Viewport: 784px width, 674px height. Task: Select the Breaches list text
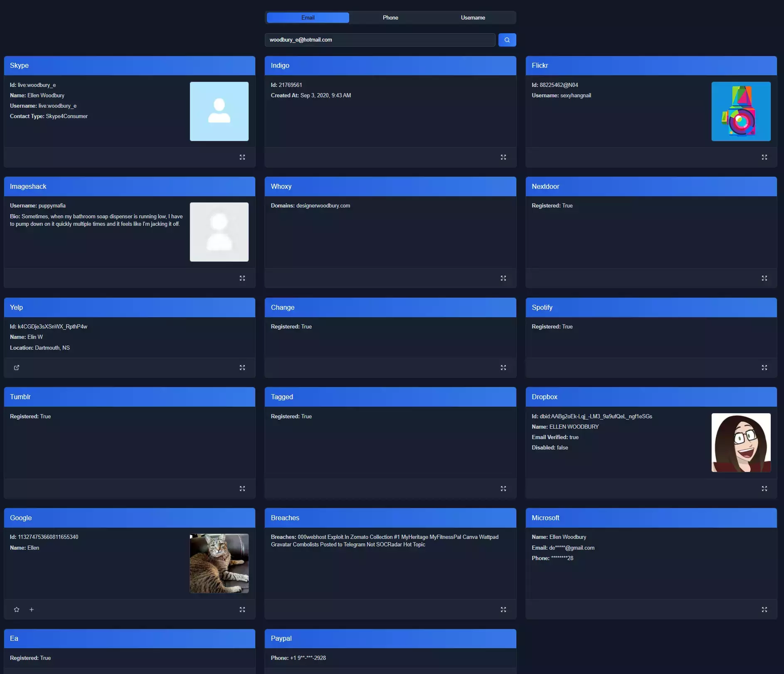(x=385, y=541)
